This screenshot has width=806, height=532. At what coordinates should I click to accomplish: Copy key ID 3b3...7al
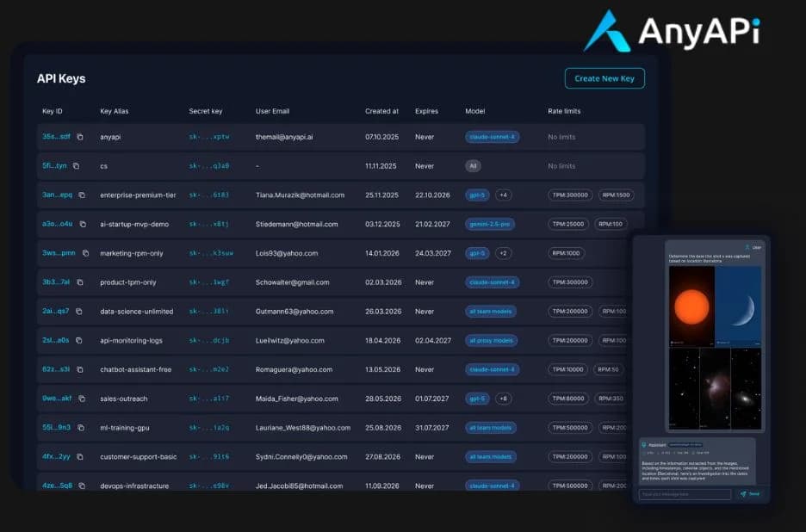point(80,282)
